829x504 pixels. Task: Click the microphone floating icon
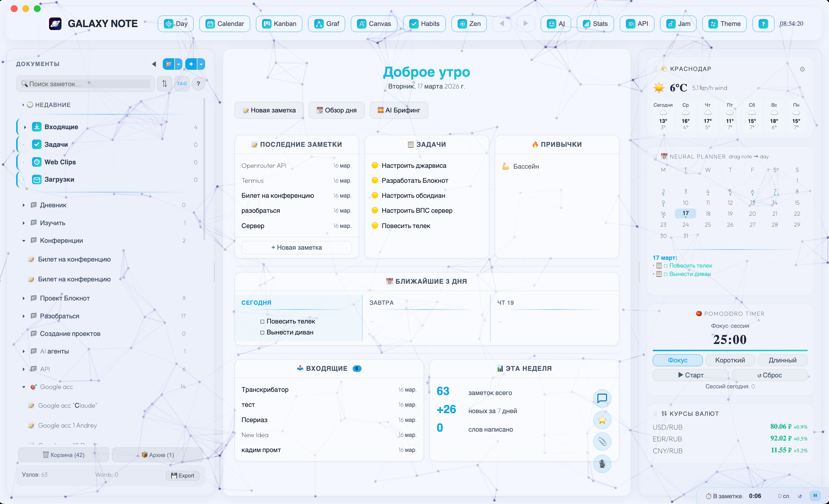coord(602,464)
